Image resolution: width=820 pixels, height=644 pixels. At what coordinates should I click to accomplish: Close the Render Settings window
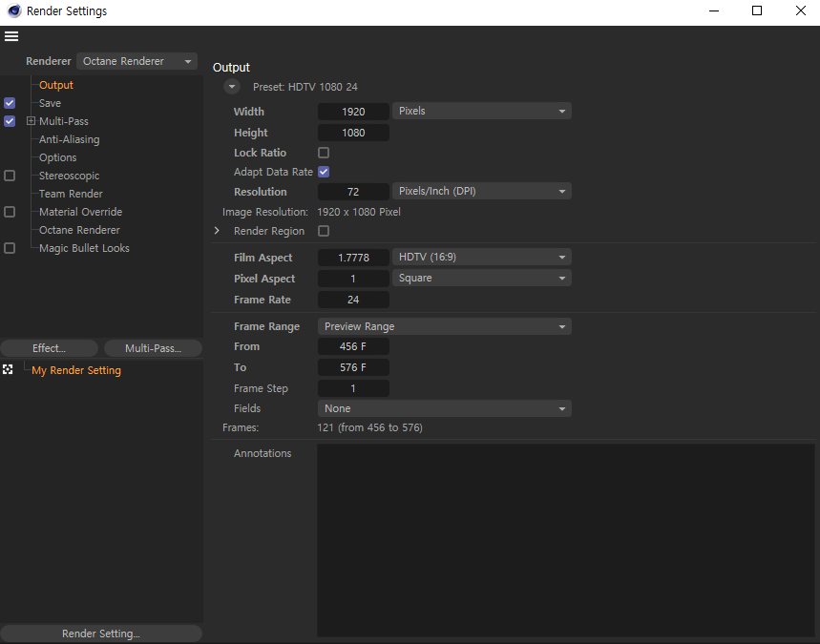coord(801,11)
